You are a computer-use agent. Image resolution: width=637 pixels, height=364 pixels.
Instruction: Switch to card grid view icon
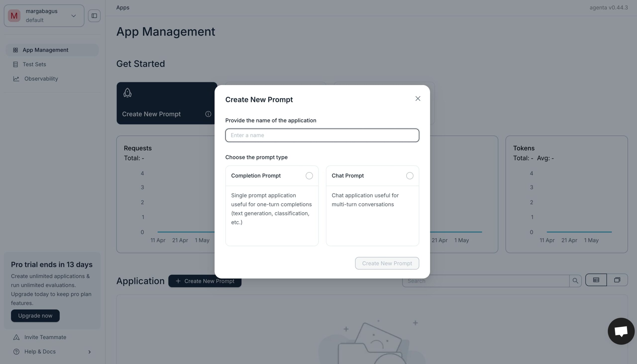(617, 280)
